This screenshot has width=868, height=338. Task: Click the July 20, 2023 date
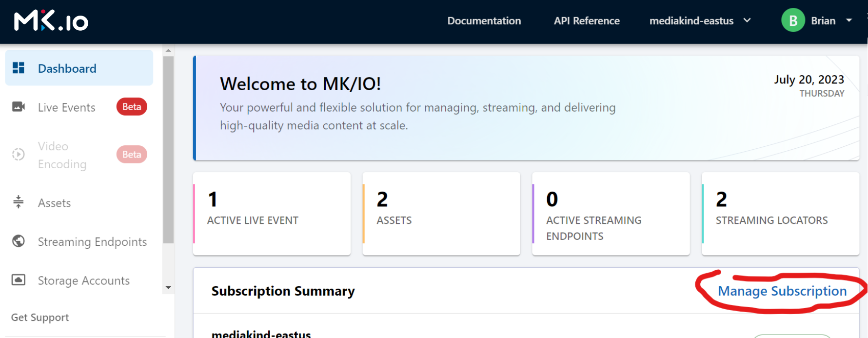pos(809,80)
